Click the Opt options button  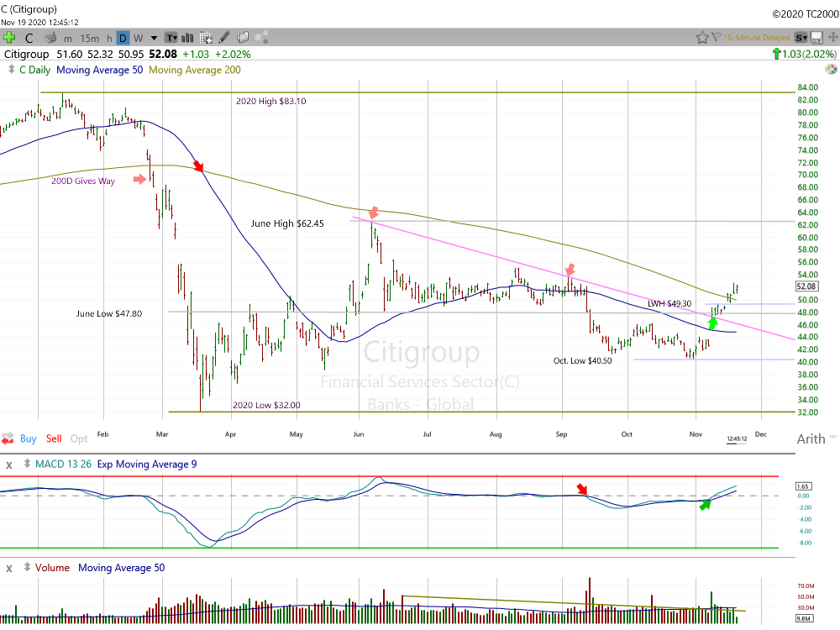click(79, 438)
